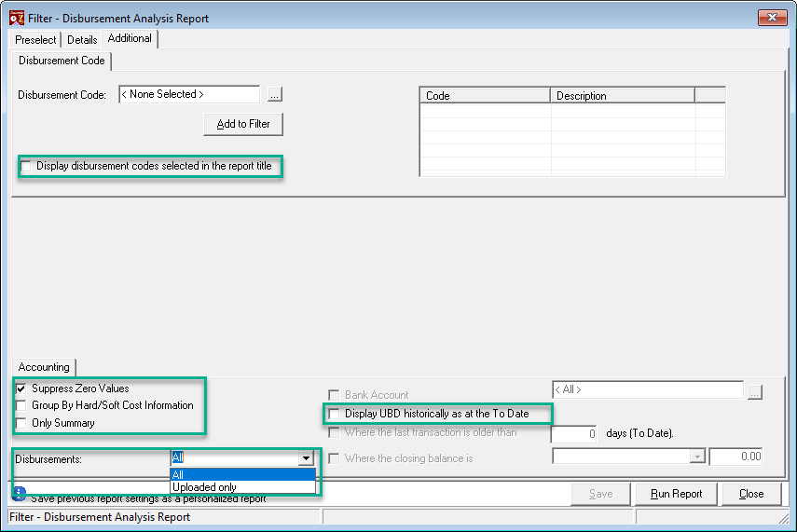The image size is (797, 532).
Task: Click the blue info icon beside the save hint
Action: (x=19, y=493)
